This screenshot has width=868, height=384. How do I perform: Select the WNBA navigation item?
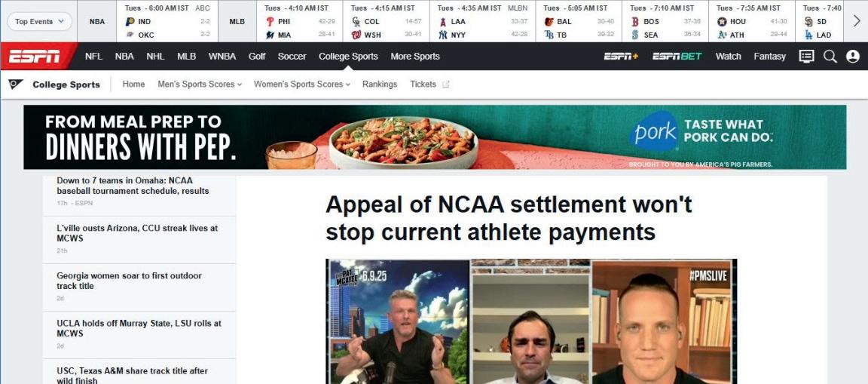[x=222, y=57]
